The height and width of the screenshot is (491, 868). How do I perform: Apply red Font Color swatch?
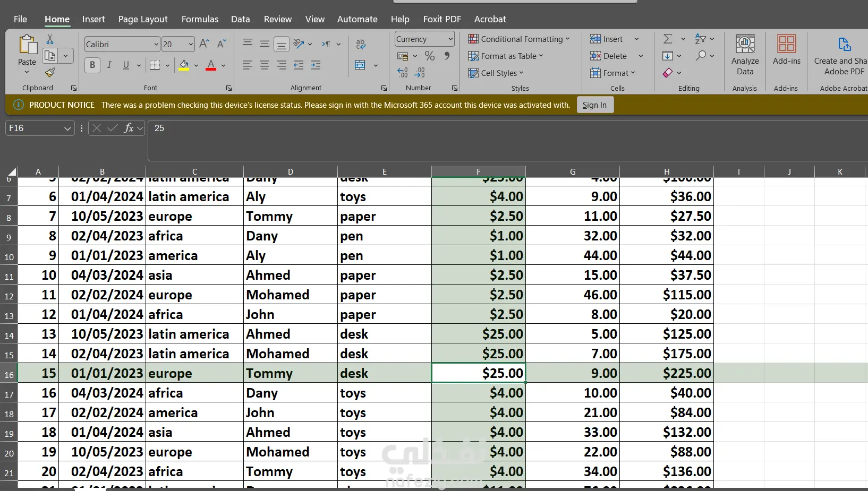pyautogui.click(x=211, y=65)
